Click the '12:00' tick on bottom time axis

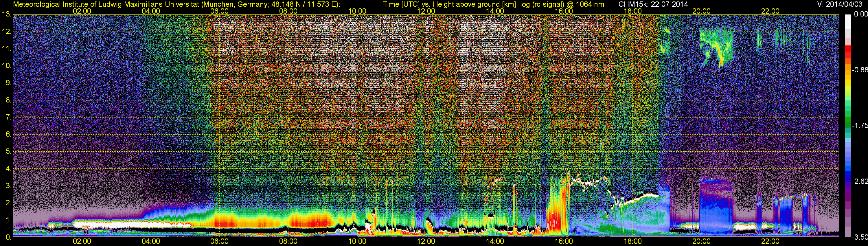[x=426, y=242]
